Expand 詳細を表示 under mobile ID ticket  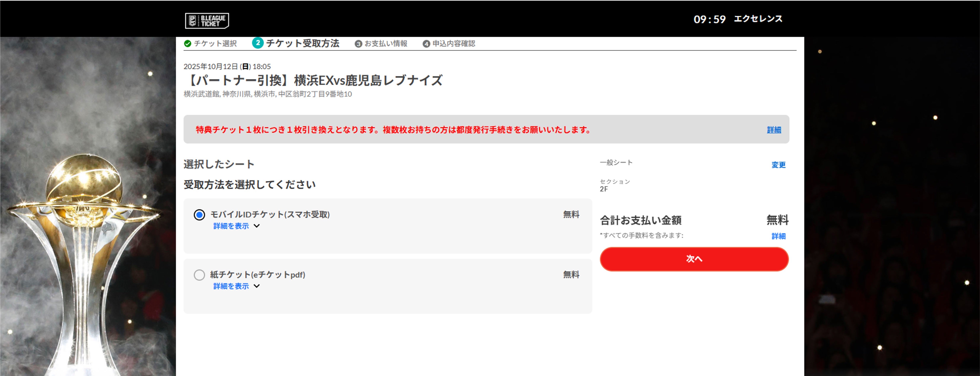click(231, 226)
